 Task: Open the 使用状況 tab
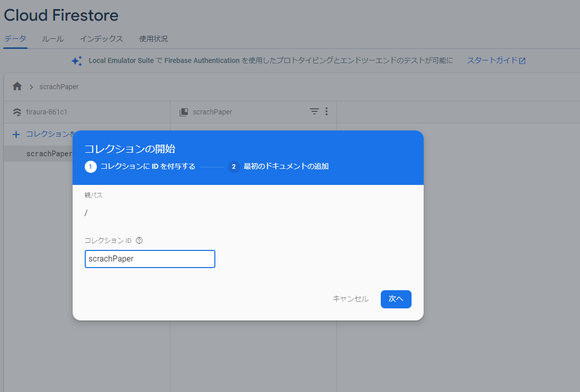[153, 38]
